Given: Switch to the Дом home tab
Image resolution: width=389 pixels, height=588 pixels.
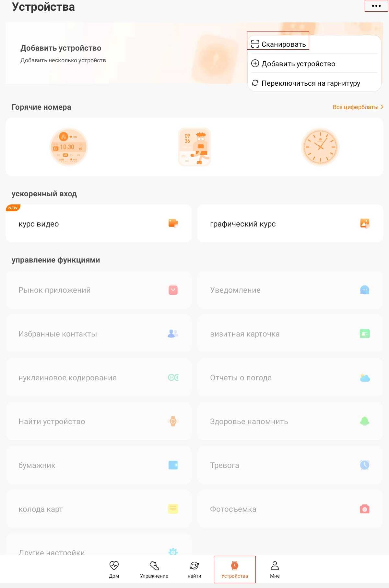Looking at the screenshot, I should click(x=114, y=569).
